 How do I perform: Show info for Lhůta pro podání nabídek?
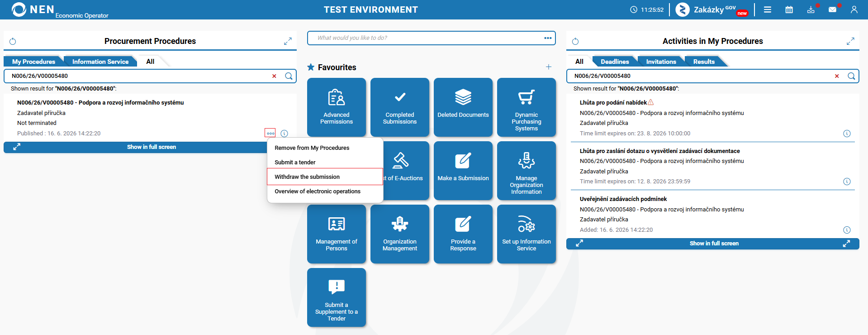[x=847, y=134]
